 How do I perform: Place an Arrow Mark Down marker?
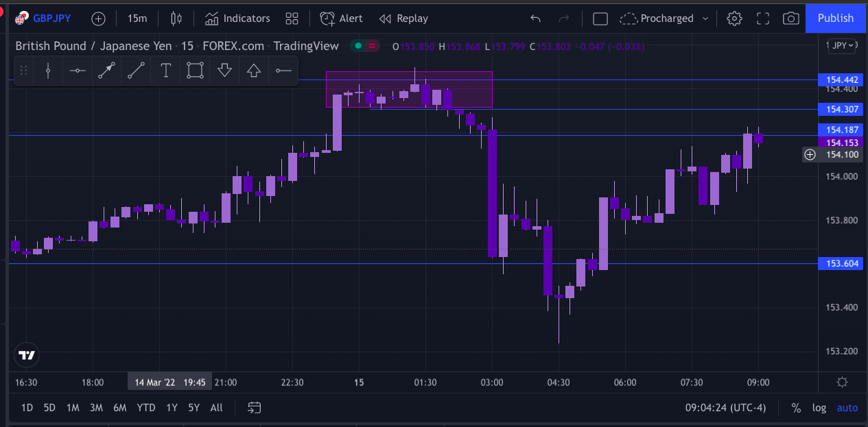point(224,70)
